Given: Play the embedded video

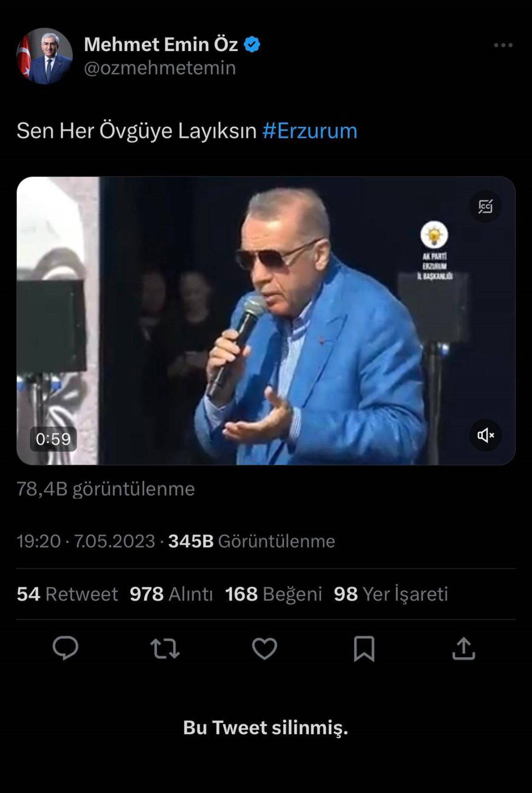Looking at the screenshot, I should [266, 321].
